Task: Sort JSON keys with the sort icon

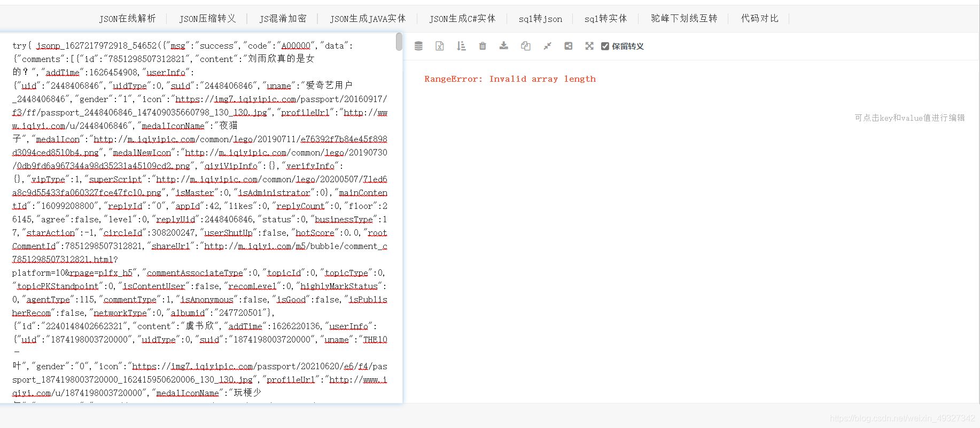Action: (x=461, y=46)
